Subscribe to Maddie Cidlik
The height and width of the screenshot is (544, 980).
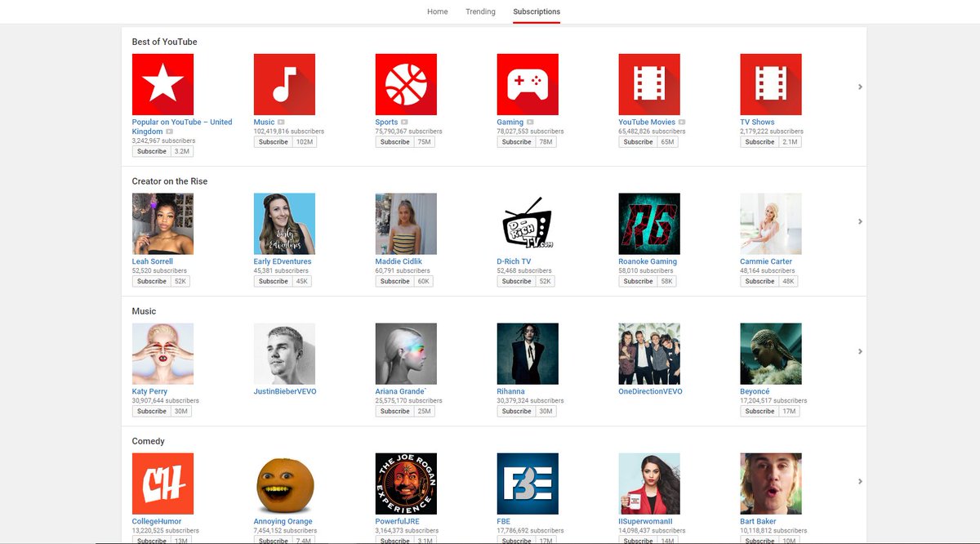pyautogui.click(x=394, y=281)
